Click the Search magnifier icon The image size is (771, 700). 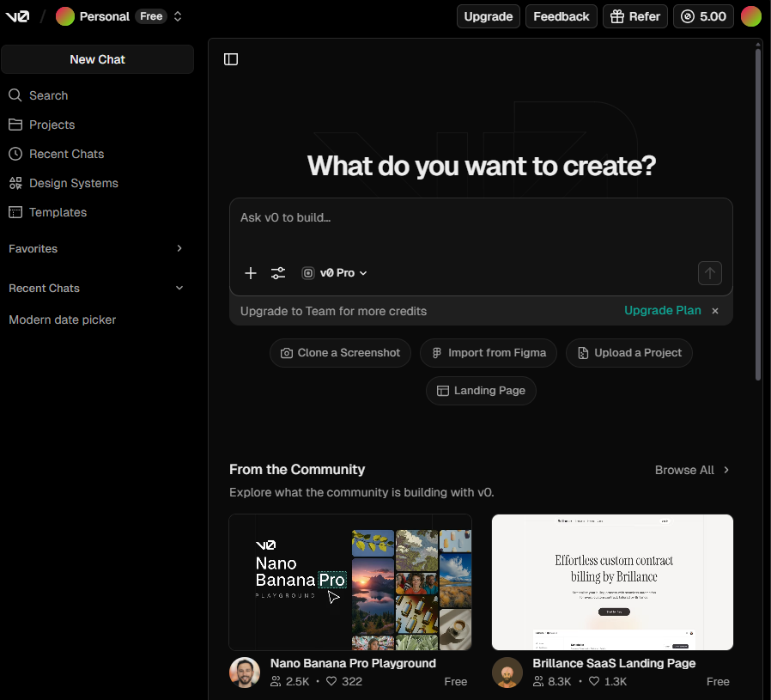click(x=15, y=95)
